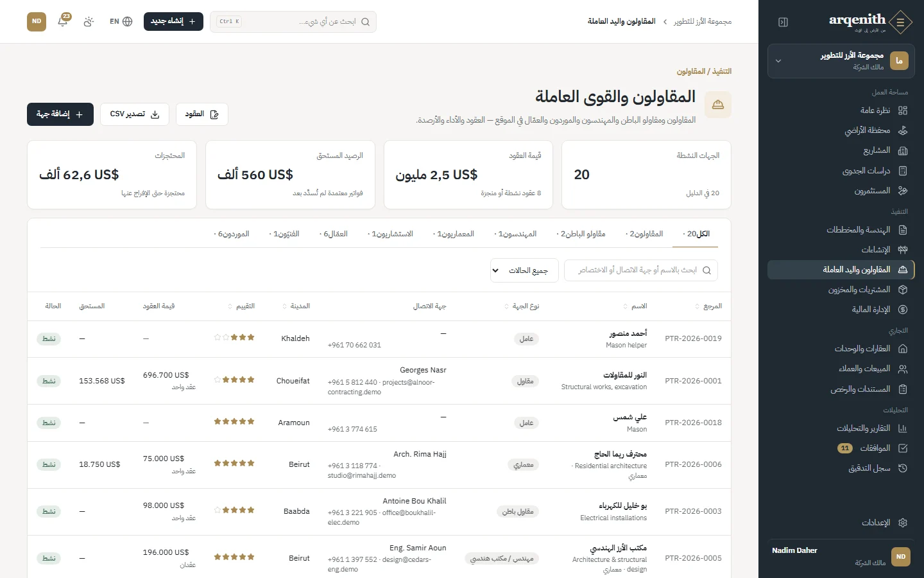Image resolution: width=924 pixels, height=578 pixels.
Task: Click the rating stars for Aramoun row
Action: pos(234,422)
